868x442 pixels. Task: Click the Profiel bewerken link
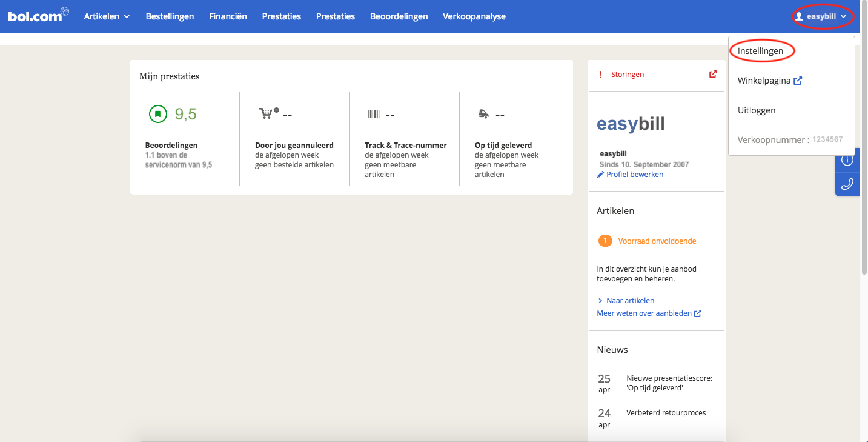tap(634, 174)
